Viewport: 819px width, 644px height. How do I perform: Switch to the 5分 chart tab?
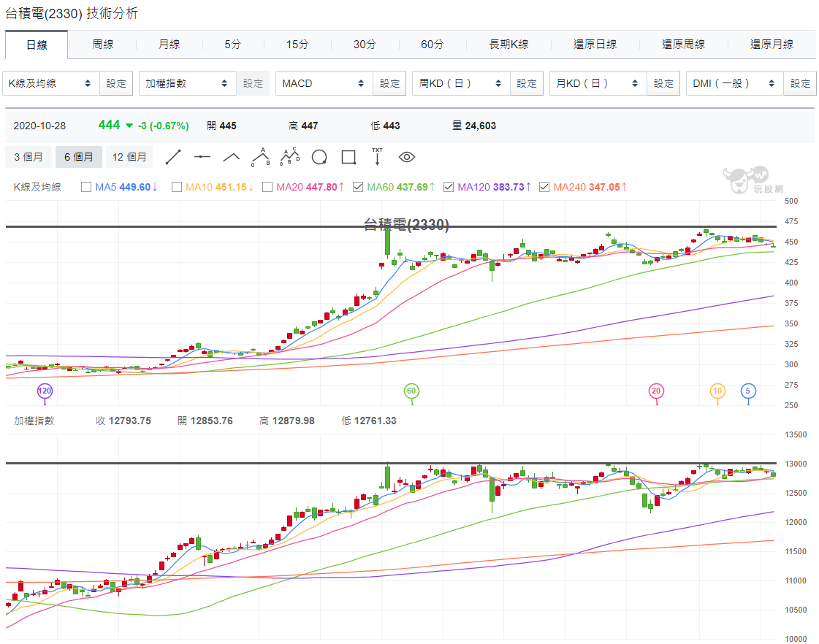(x=233, y=45)
